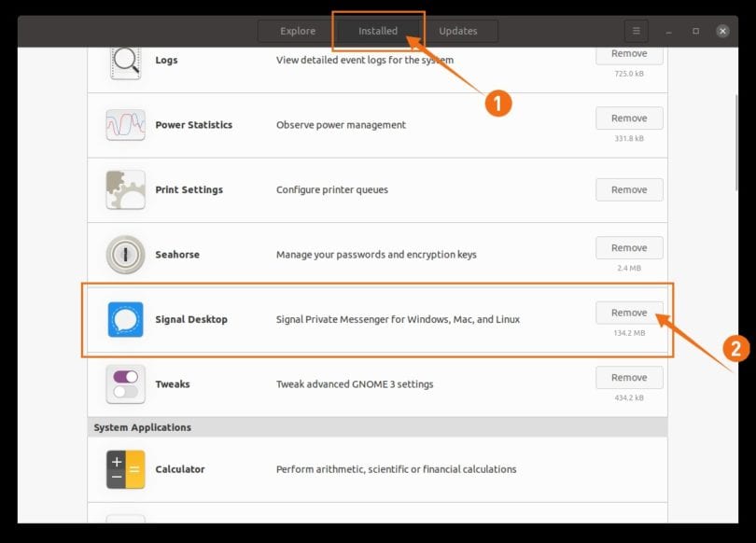Select the Calculator icon

point(124,468)
